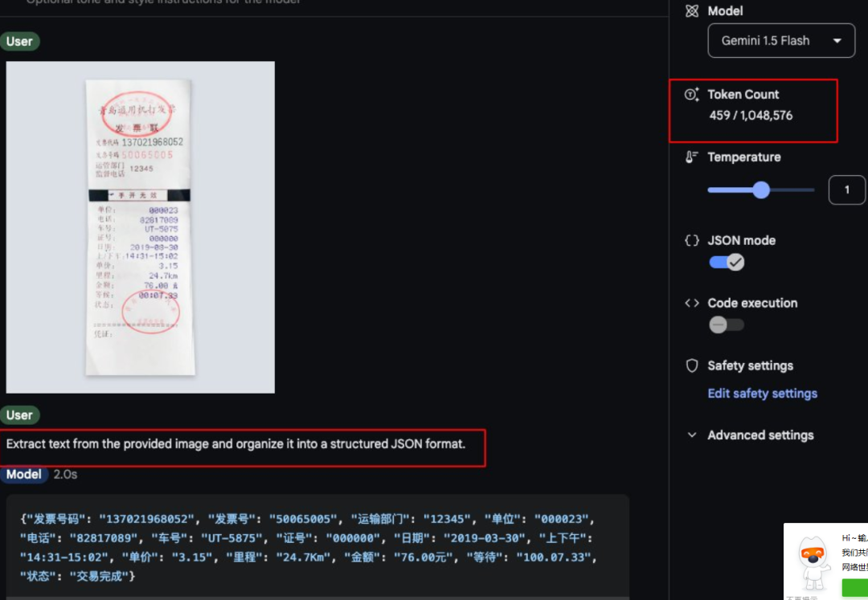Adjust the Temperature slider handle

[x=761, y=190]
